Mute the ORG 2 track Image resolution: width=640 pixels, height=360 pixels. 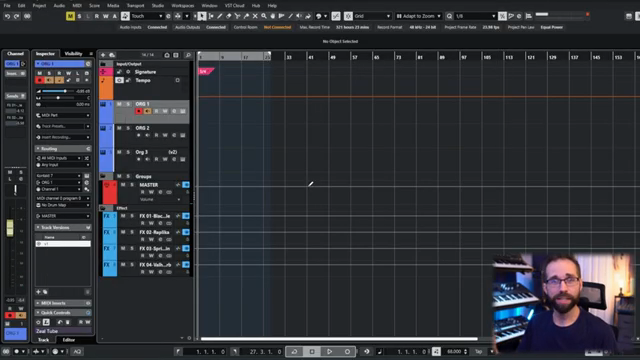click(119, 128)
